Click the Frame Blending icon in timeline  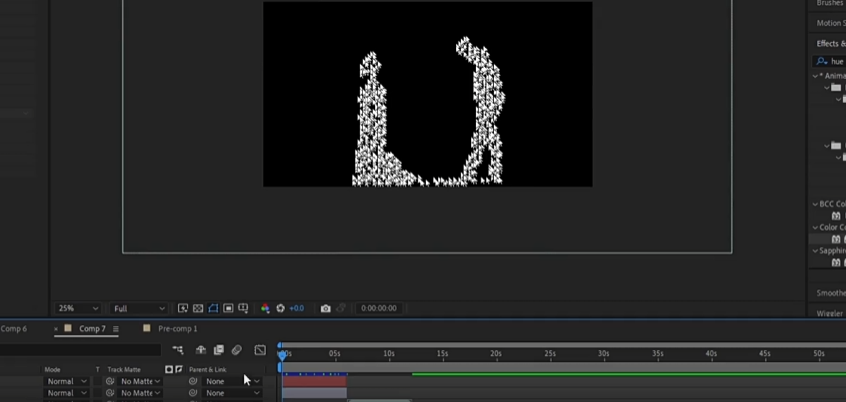point(218,350)
